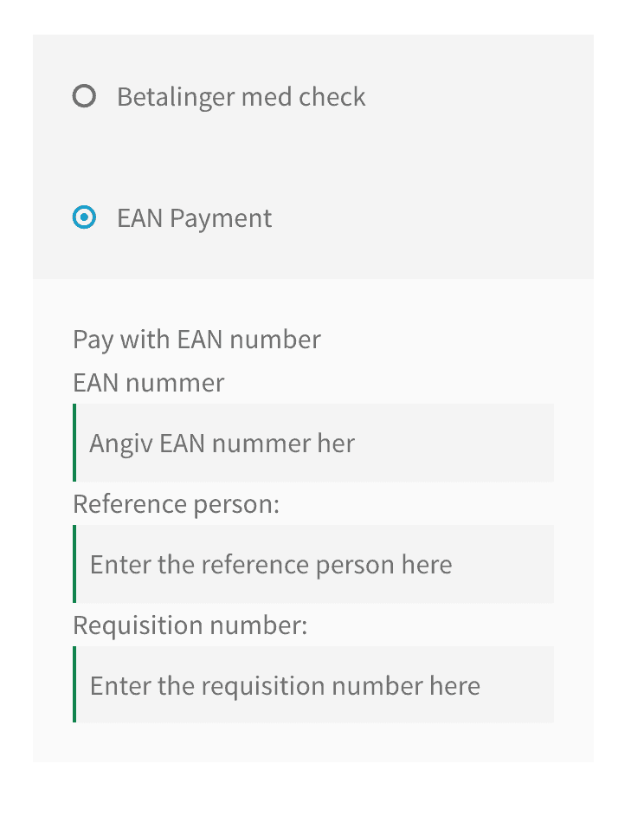Focus the Requisition number input field
The height and width of the screenshot is (816, 644).
click(313, 684)
